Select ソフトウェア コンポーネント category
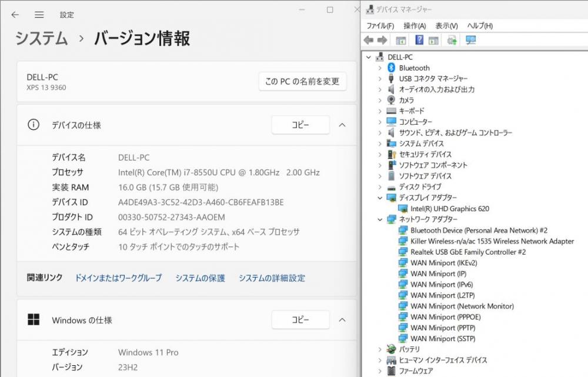This screenshot has width=588, height=377. pyautogui.click(x=433, y=165)
